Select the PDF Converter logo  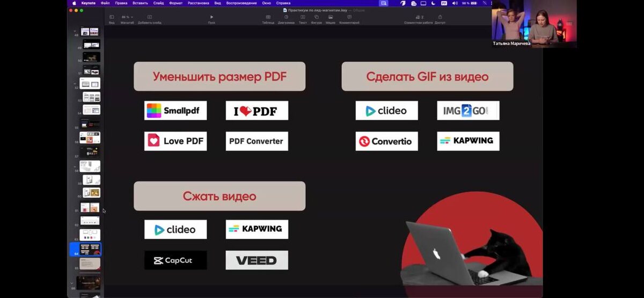click(257, 141)
